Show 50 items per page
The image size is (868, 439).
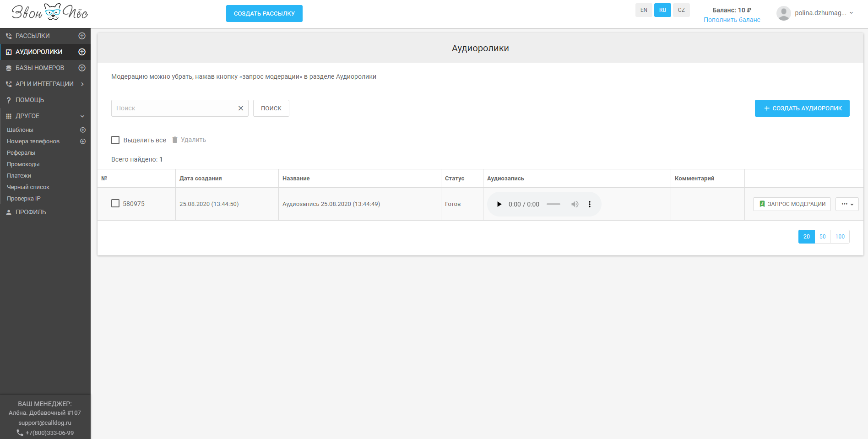pyautogui.click(x=823, y=237)
